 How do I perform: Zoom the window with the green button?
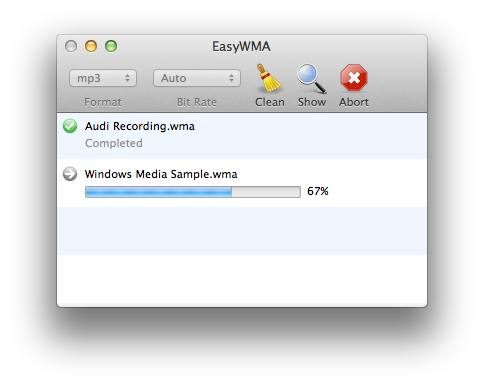pyautogui.click(x=111, y=46)
